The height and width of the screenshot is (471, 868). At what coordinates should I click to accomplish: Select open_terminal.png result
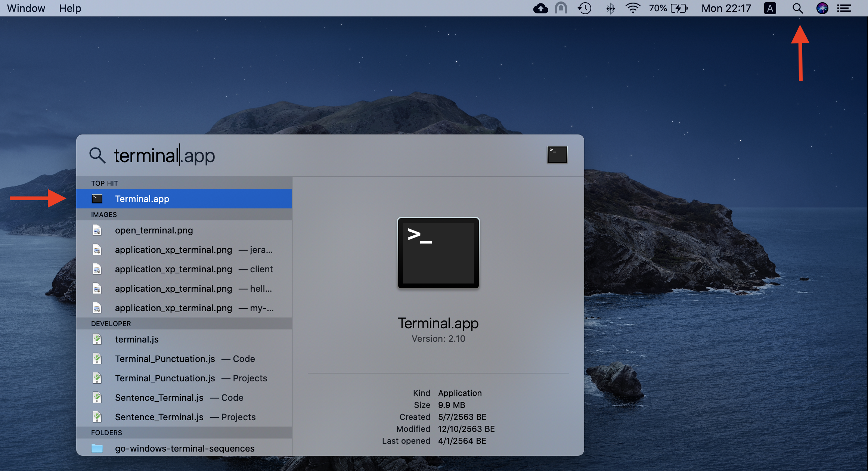click(184, 230)
